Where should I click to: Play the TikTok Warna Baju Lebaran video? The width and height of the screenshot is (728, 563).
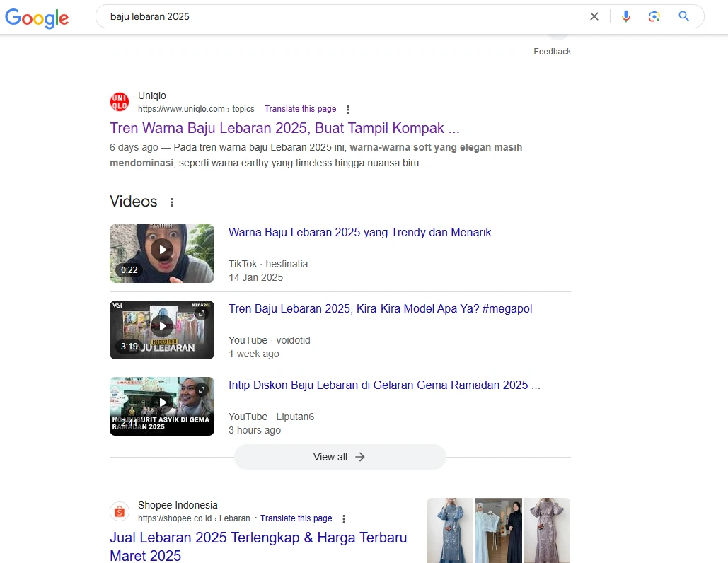coord(162,250)
